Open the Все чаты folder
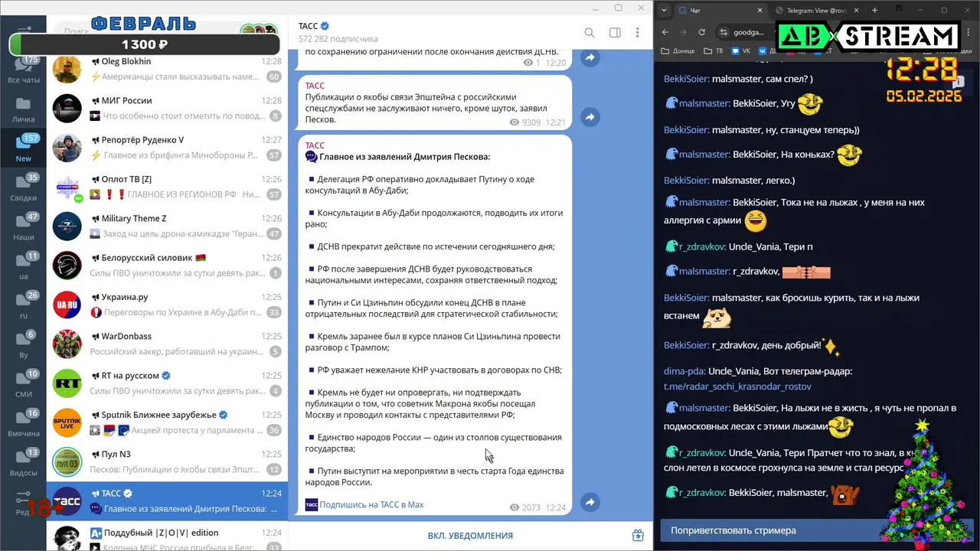 pyautogui.click(x=24, y=70)
